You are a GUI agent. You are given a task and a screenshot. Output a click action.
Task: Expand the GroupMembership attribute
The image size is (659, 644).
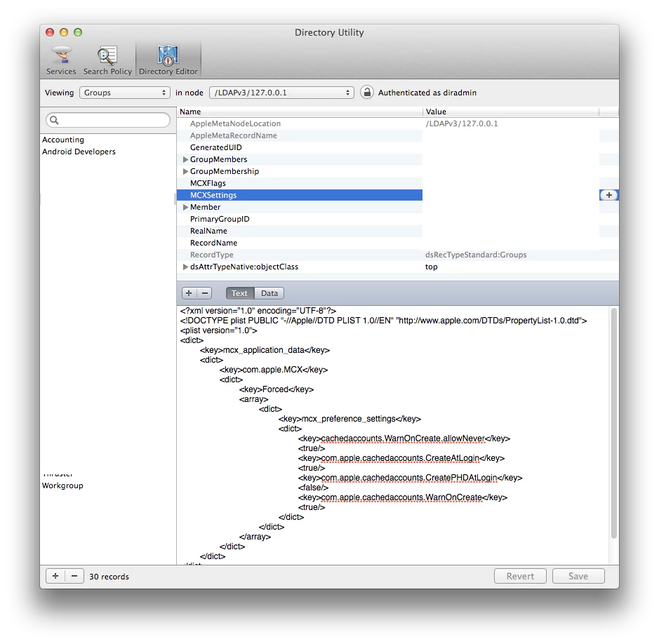point(185,171)
